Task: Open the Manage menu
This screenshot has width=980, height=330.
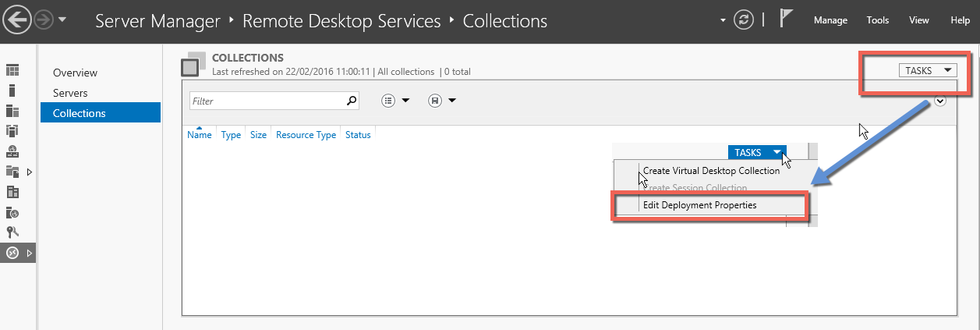Action: click(x=830, y=20)
